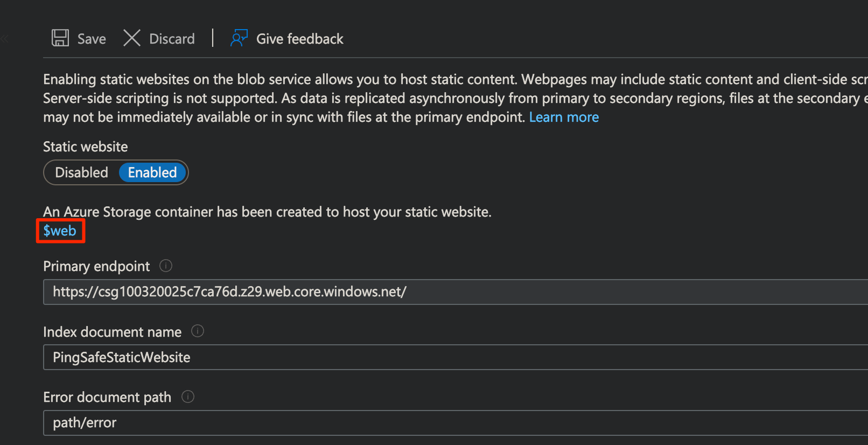Click the Discard X icon
This screenshot has height=445, width=868.
tap(132, 38)
